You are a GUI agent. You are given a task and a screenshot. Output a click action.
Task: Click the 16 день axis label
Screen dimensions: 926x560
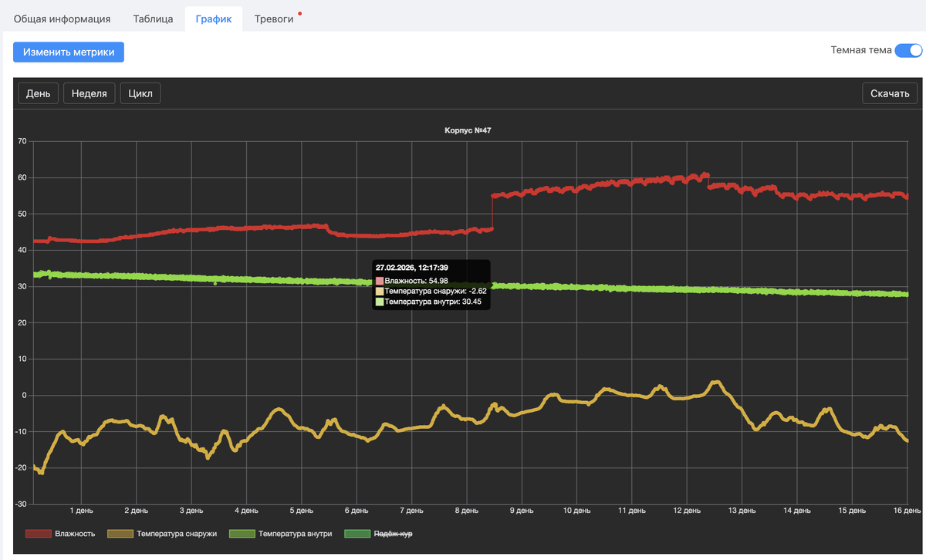click(x=907, y=511)
